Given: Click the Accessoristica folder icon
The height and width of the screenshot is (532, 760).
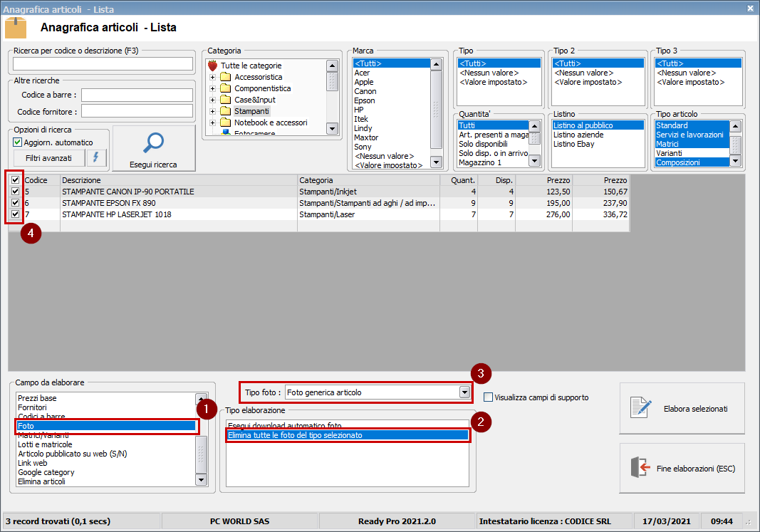Looking at the screenshot, I should (225, 76).
